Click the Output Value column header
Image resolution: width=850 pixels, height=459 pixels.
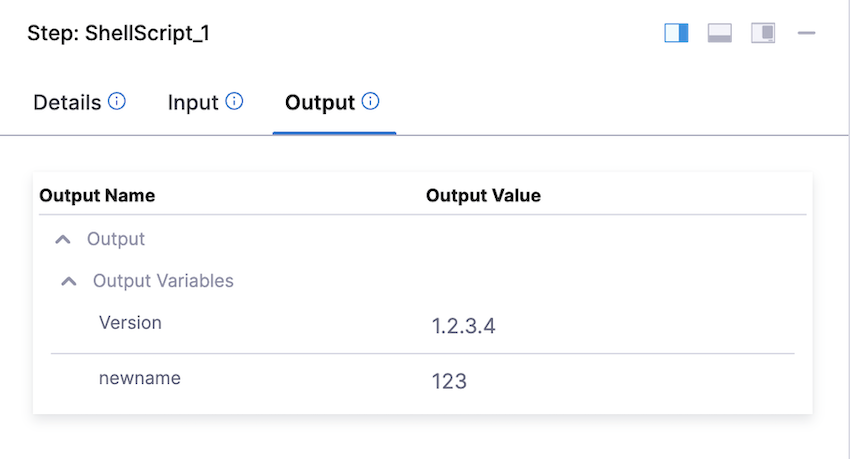point(483,196)
